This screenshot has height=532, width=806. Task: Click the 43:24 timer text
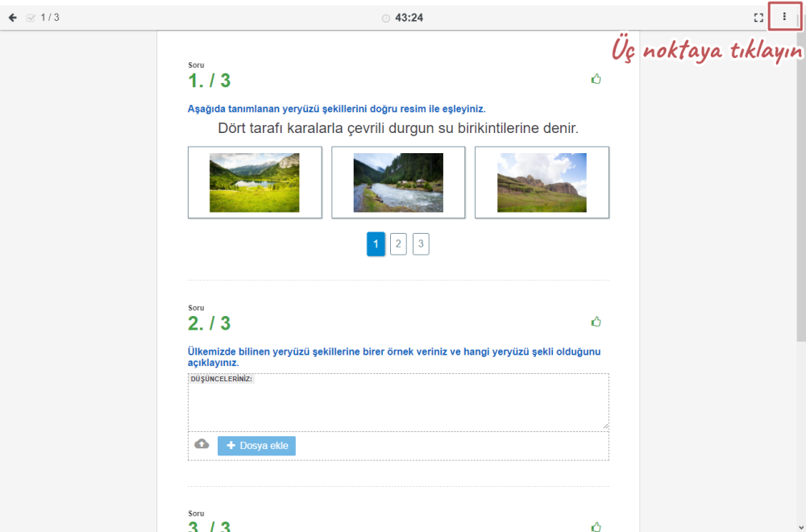pos(409,18)
